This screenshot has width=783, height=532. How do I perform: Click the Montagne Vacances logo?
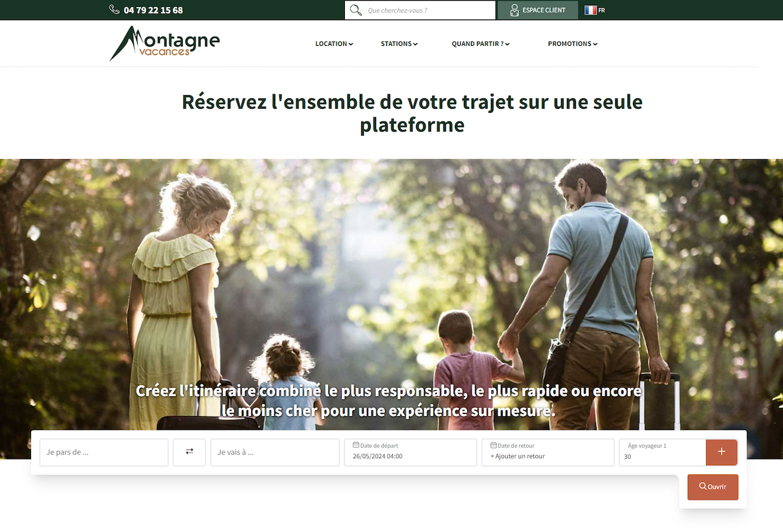(165, 43)
